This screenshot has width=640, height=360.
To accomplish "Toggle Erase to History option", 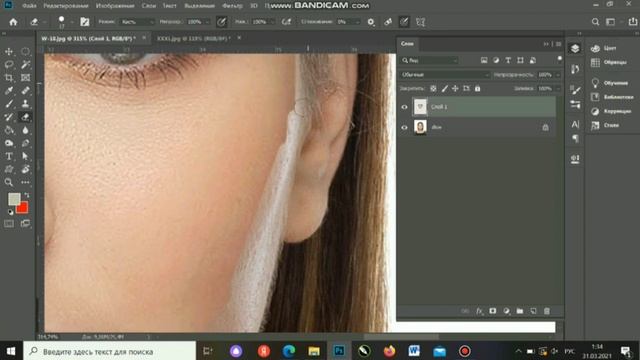I will pyautogui.click(x=388, y=22).
